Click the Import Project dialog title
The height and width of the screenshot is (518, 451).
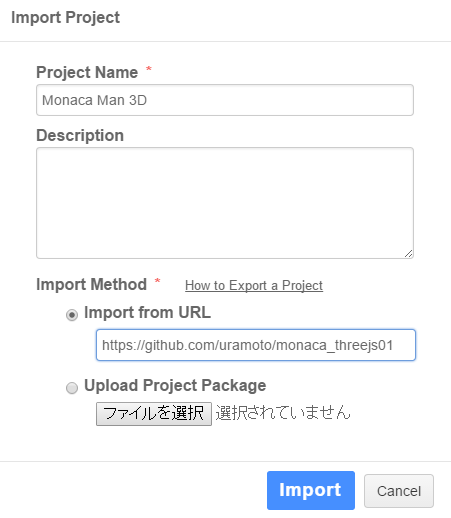tap(65, 17)
